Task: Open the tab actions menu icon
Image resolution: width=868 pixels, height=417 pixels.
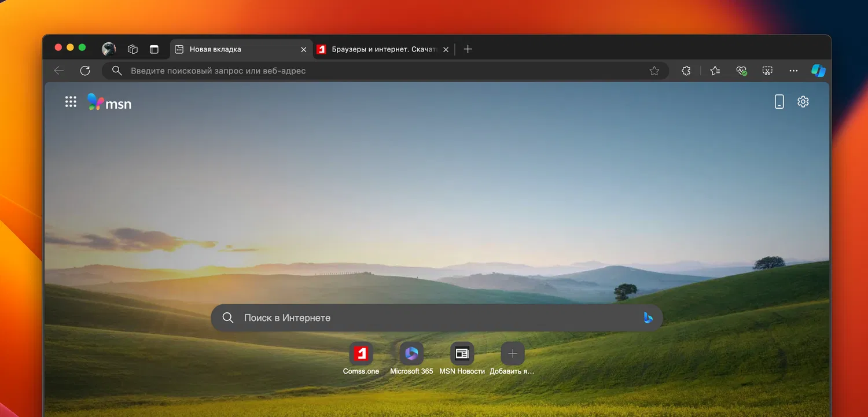Action: 154,49
